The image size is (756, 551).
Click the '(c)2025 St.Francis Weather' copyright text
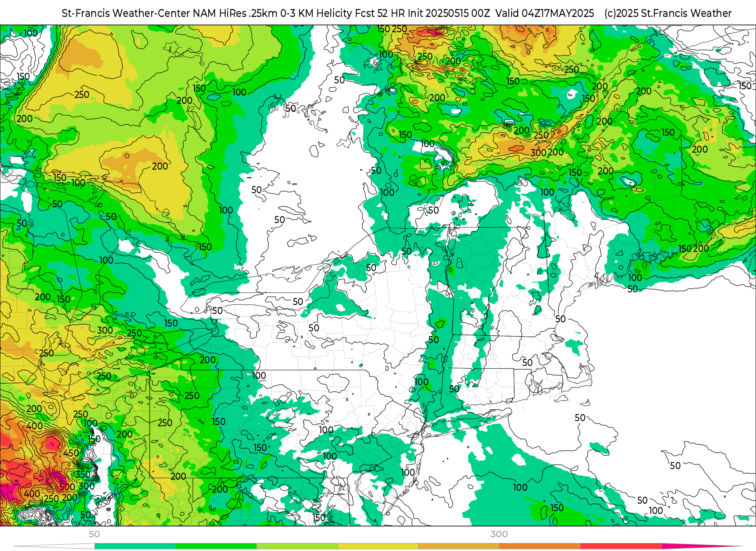point(668,13)
